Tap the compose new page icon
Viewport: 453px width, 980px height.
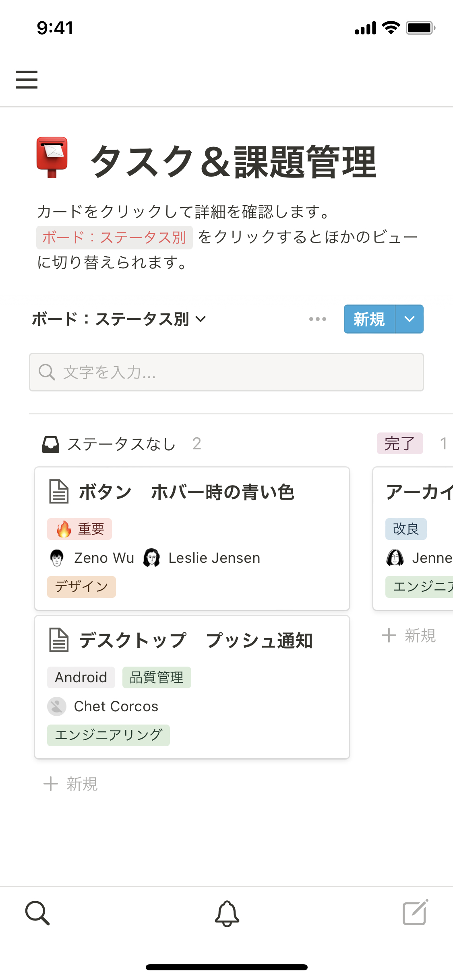click(415, 912)
